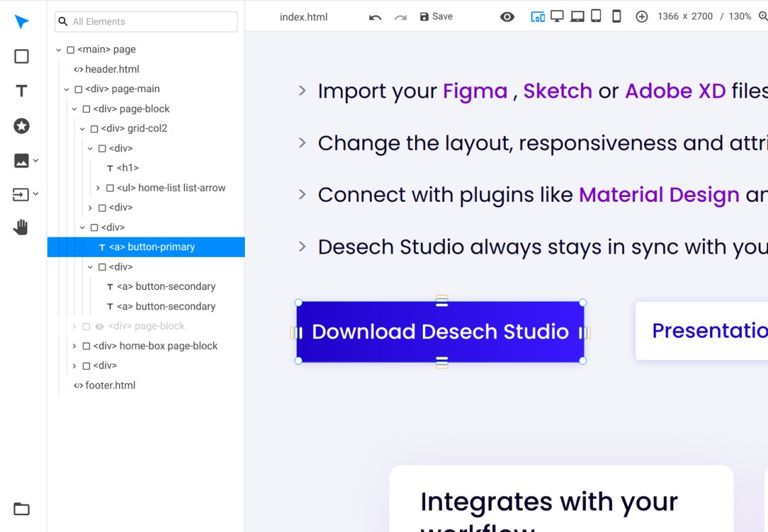Click bottom-right resize handle of selected button
Screen dimensions: 768x532
click(x=583, y=360)
